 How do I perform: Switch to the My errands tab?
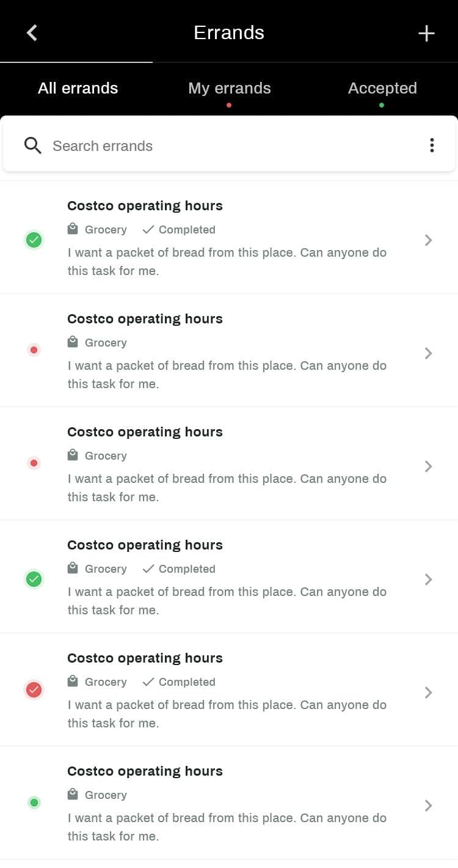click(x=229, y=89)
